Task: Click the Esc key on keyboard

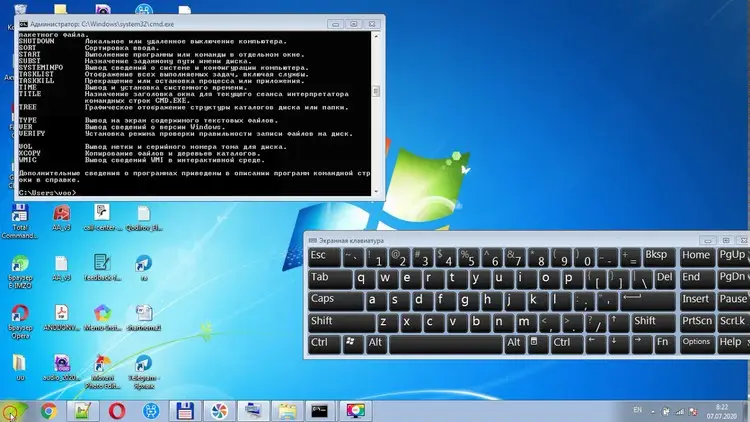Action: pyautogui.click(x=324, y=257)
